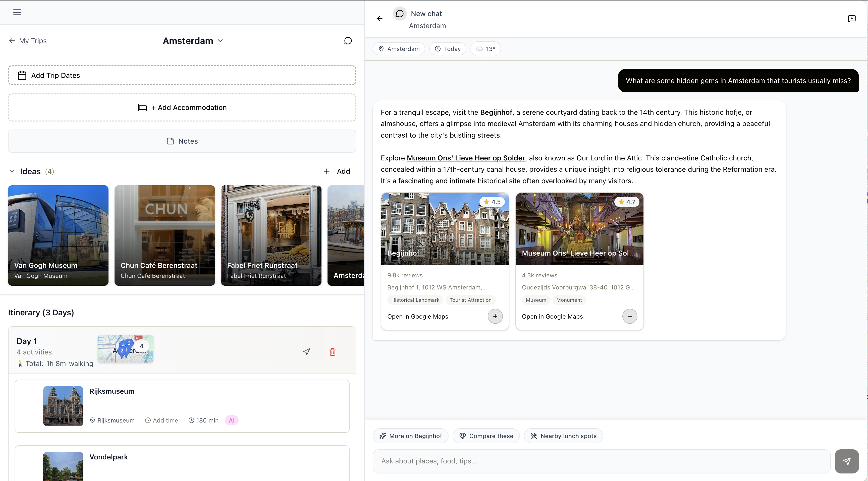Open the chat icon in the trip header
The width and height of the screenshot is (868, 481).
348,40
